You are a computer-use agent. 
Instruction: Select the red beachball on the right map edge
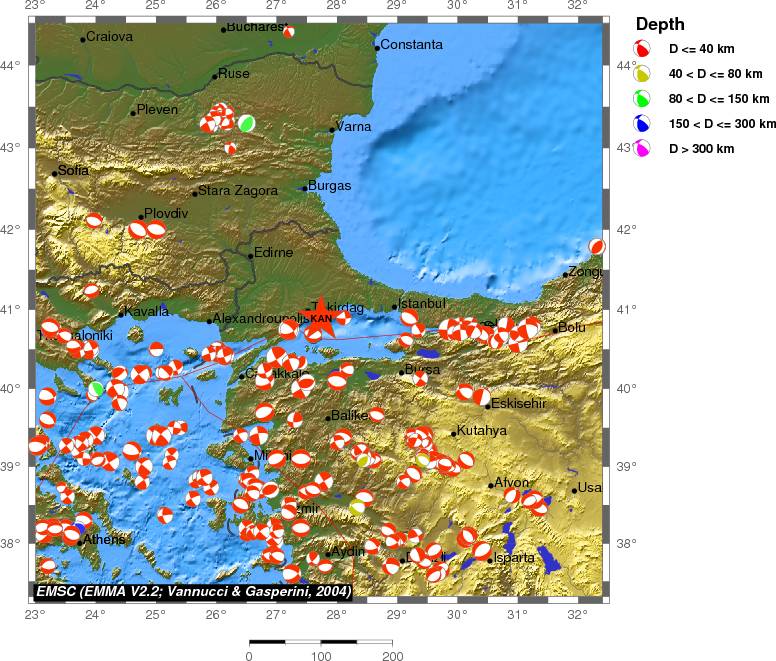point(597,246)
